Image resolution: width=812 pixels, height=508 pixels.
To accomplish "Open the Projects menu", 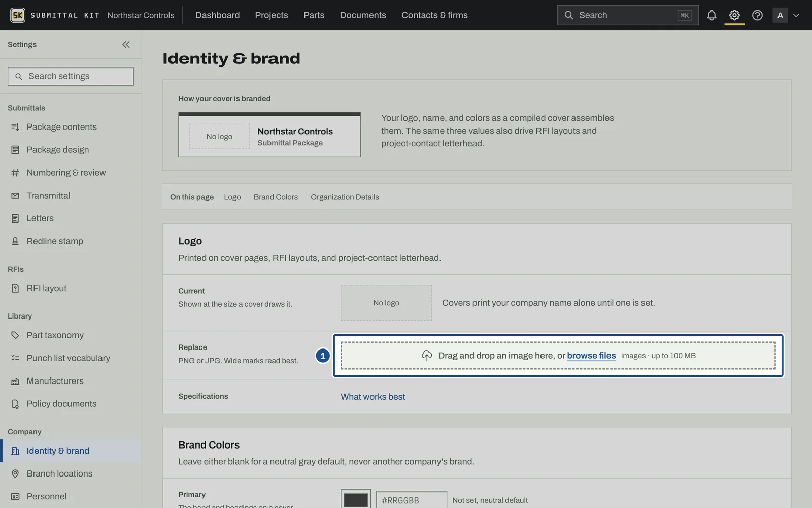I will pyautogui.click(x=272, y=15).
